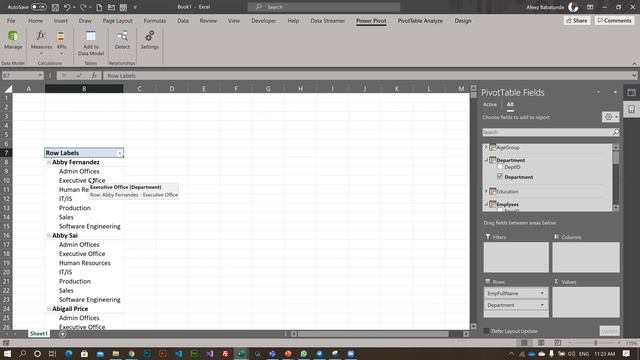Click the Ribbon Display Options icon
The image size is (640, 360).
[590, 7]
